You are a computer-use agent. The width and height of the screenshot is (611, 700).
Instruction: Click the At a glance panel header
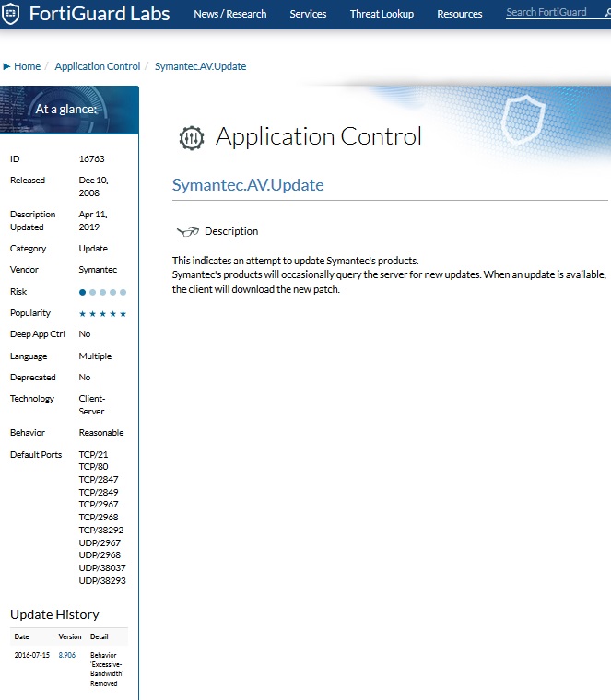coord(69,111)
